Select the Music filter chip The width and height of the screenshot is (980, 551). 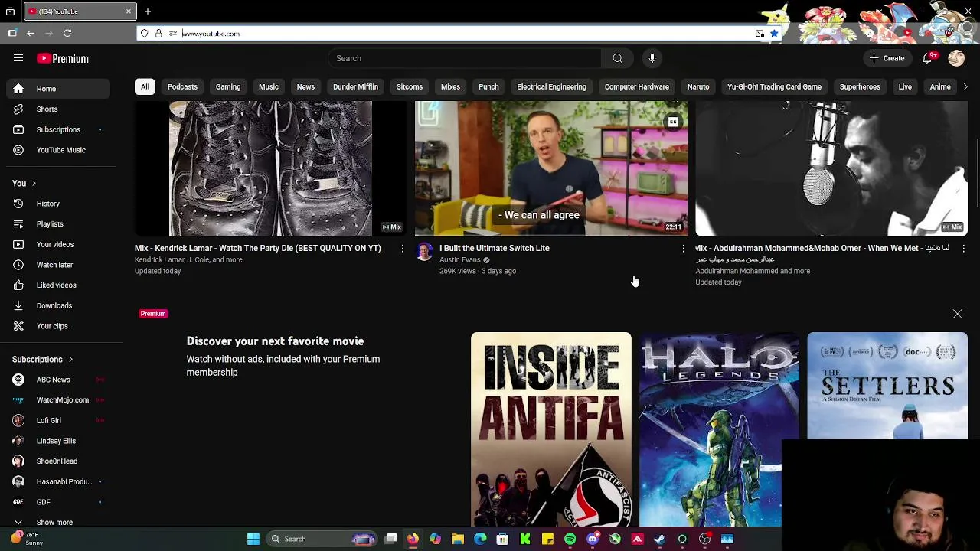(269, 86)
